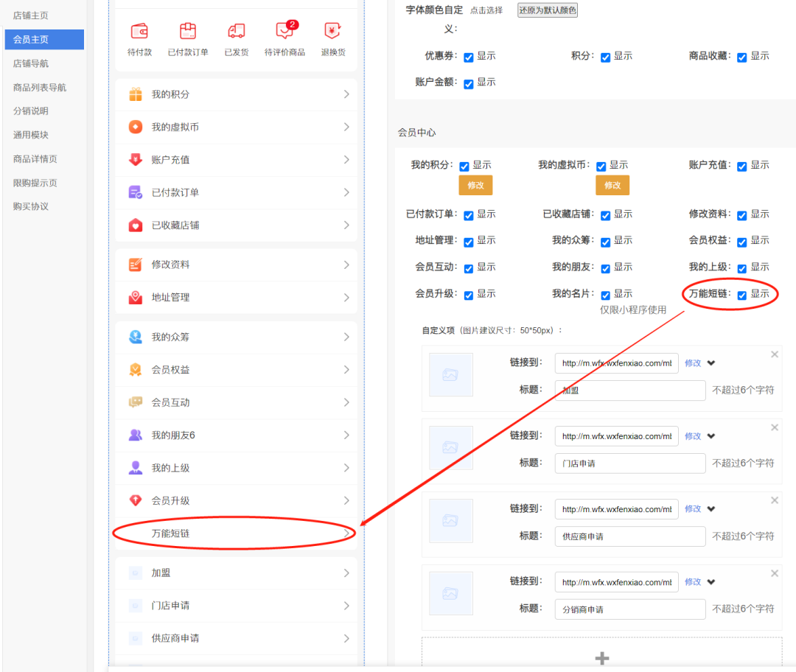Open the 退换货 icon

click(x=332, y=32)
